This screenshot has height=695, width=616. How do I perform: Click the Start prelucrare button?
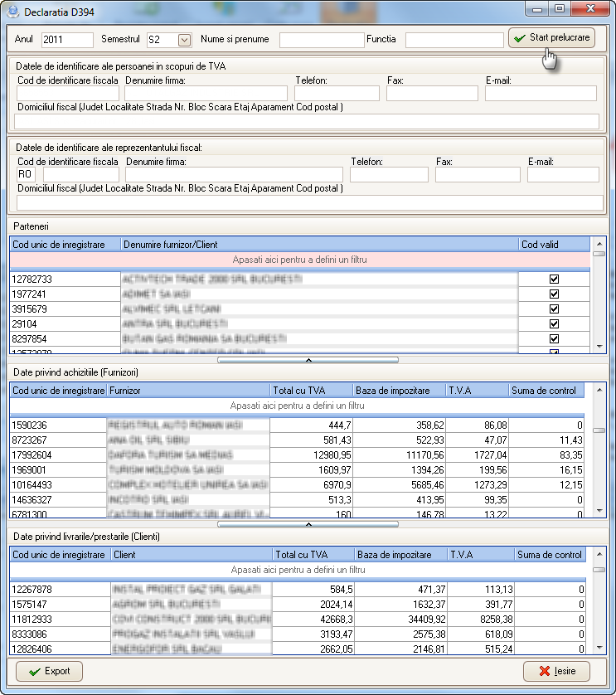[x=551, y=38]
